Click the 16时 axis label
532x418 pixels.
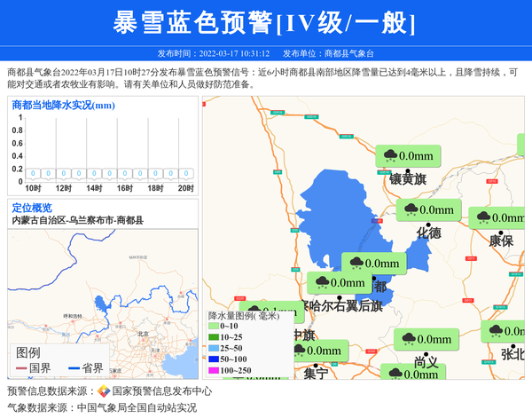coord(125,188)
